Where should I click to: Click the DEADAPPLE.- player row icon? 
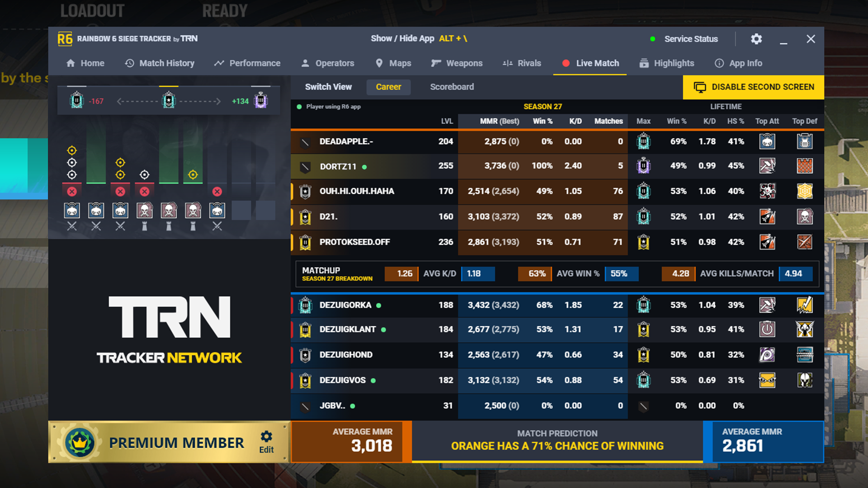tap(304, 142)
